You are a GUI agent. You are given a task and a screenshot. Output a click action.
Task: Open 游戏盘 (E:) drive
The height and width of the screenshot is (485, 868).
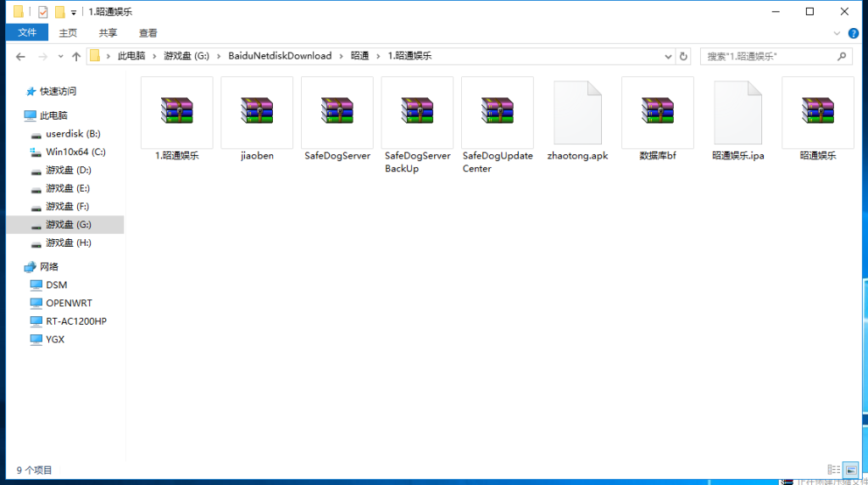click(68, 188)
